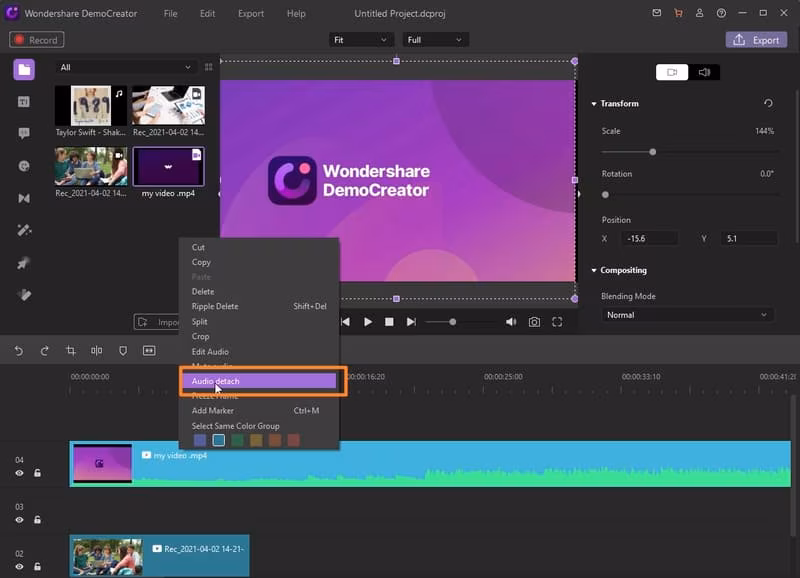Click the redo arrow in timeline toolbar

(x=44, y=350)
